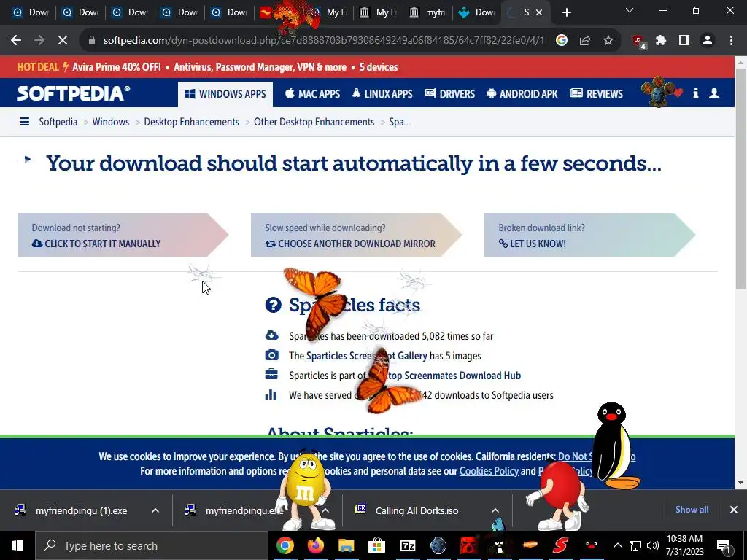
Task: Open Desktop Enhancements breadcrumb
Action: (192, 122)
